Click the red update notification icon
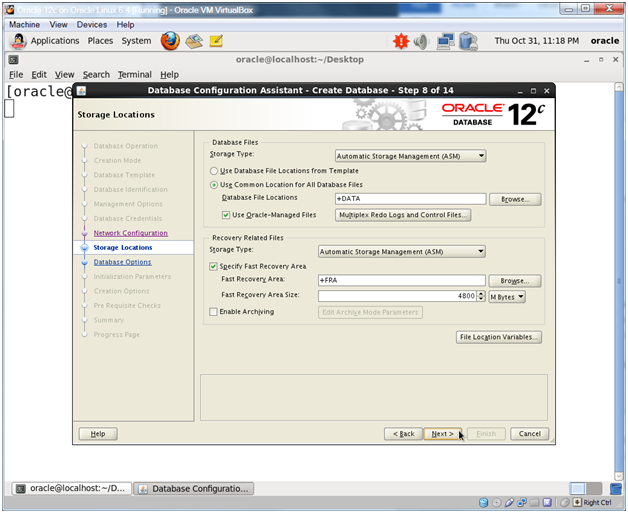Image resolution: width=628 pixels, height=513 pixels. coord(400,41)
